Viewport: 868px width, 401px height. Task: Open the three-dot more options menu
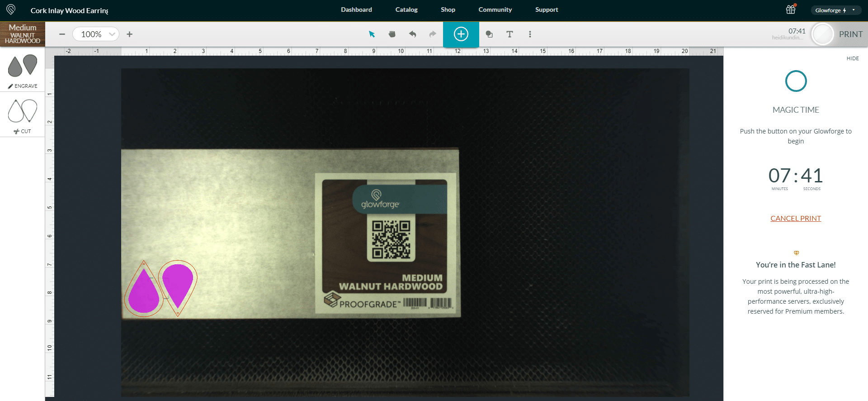point(530,34)
